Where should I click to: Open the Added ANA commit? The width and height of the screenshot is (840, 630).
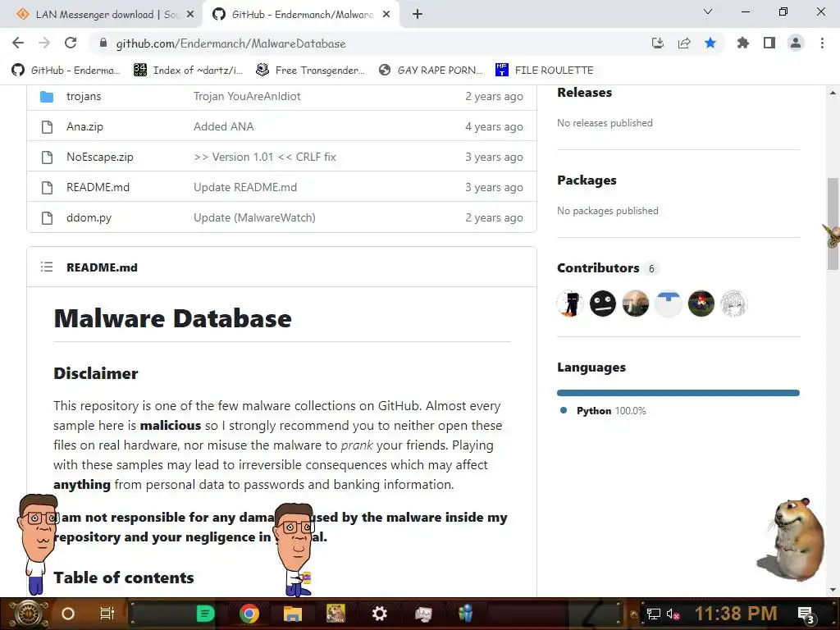[223, 127]
